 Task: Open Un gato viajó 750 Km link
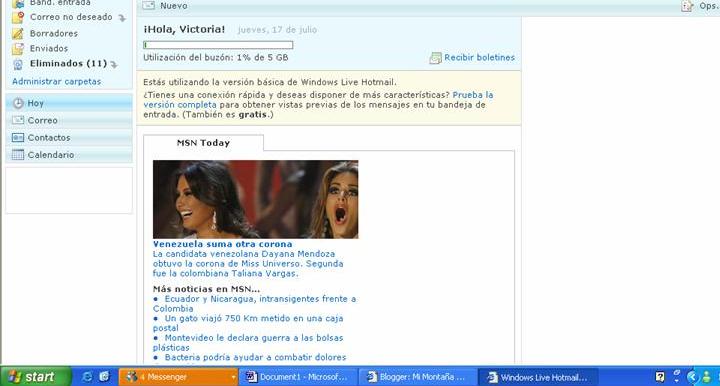[248, 323]
